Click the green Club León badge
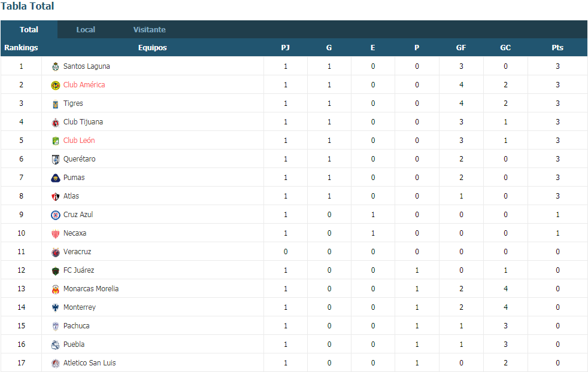The width and height of the screenshot is (588, 372). point(56,141)
